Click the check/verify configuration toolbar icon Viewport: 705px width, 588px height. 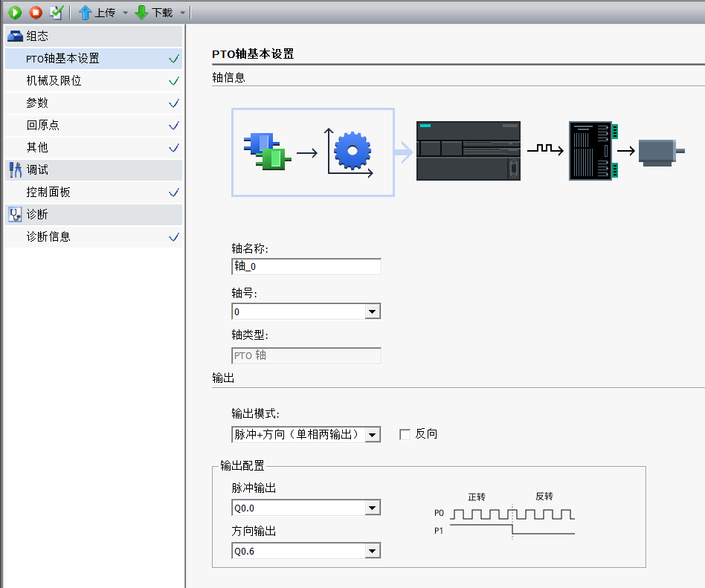coord(57,13)
